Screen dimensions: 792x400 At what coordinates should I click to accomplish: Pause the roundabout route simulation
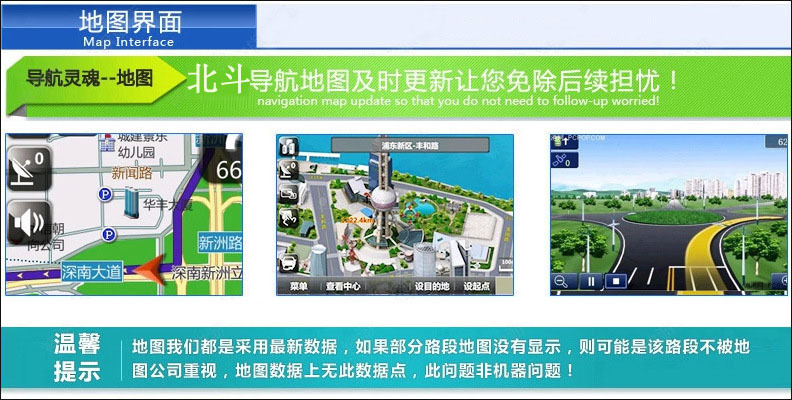coord(590,282)
